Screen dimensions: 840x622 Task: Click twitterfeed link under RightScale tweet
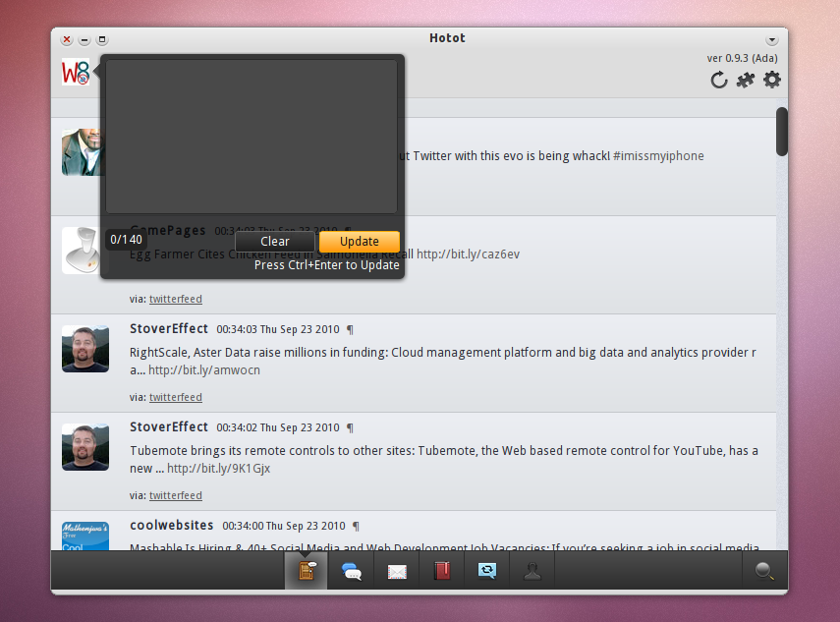point(176,397)
